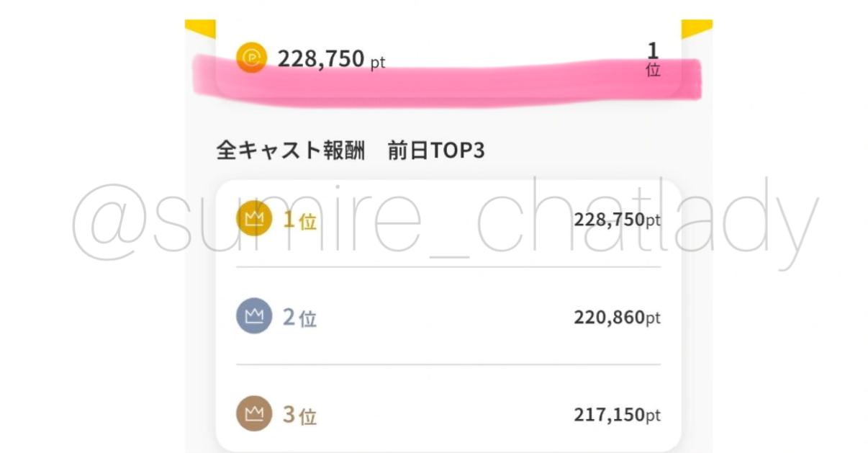Click the "pt" unit label beside top point total
The width and height of the screenshot is (868, 453).
pos(378,63)
